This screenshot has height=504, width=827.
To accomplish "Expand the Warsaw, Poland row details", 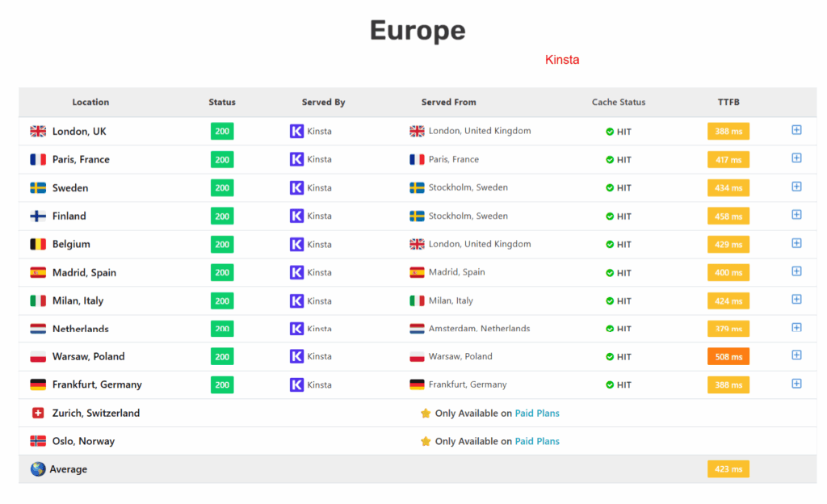I will click(x=797, y=355).
